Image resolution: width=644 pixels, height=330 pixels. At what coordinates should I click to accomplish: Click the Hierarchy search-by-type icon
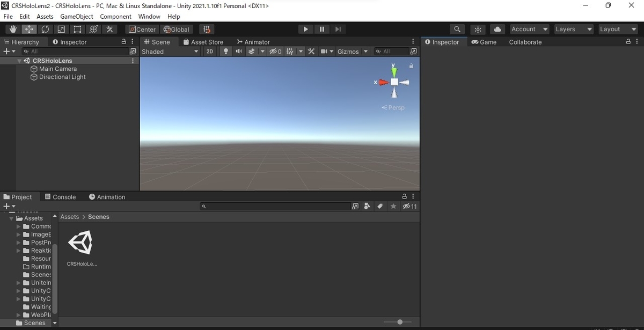pyautogui.click(x=133, y=52)
